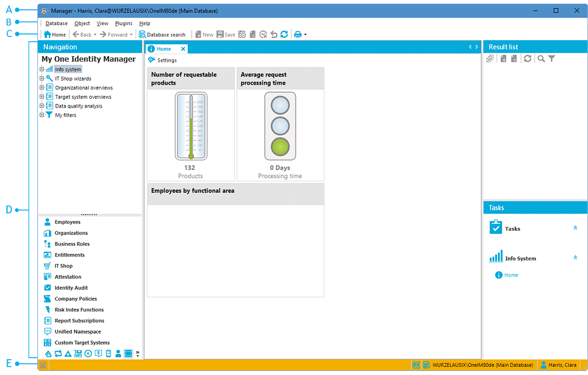The width and height of the screenshot is (588, 375).
Task: Open the Database menu
Action: [57, 23]
